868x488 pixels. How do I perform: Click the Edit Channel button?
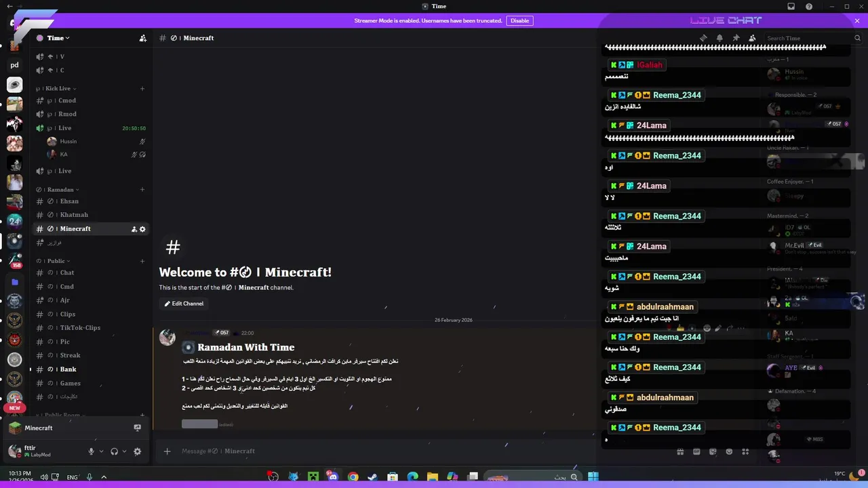click(x=184, y=304)
